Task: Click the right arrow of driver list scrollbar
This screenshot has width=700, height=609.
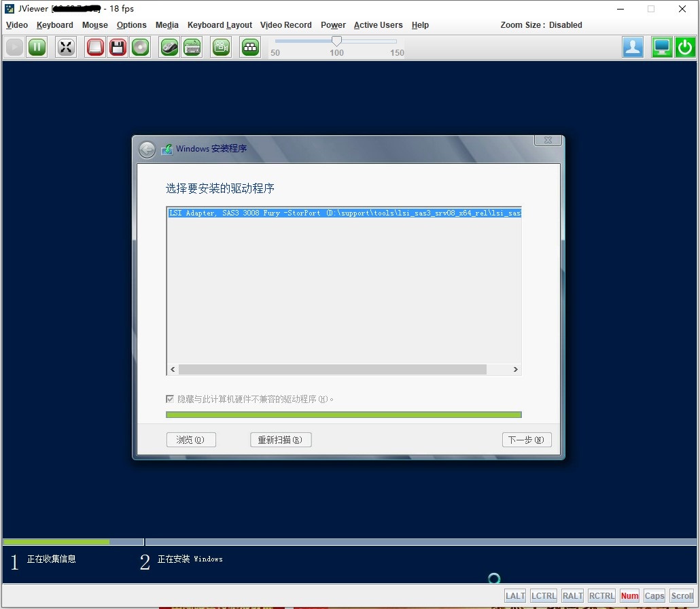Action: pos(516,370)
